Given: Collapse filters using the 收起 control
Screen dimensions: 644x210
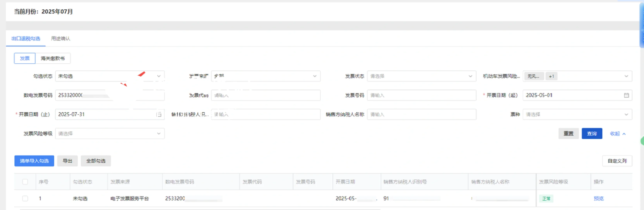Looking at the screenshot, I should click(x=618, y=133).
